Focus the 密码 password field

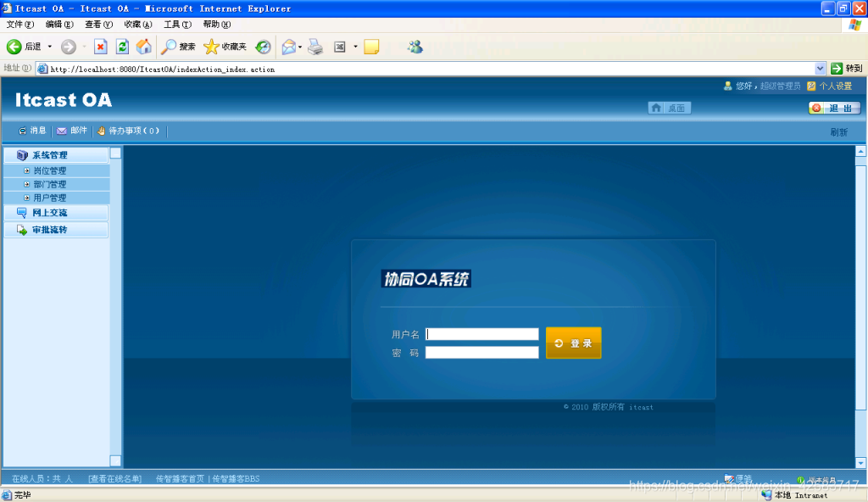481,353
